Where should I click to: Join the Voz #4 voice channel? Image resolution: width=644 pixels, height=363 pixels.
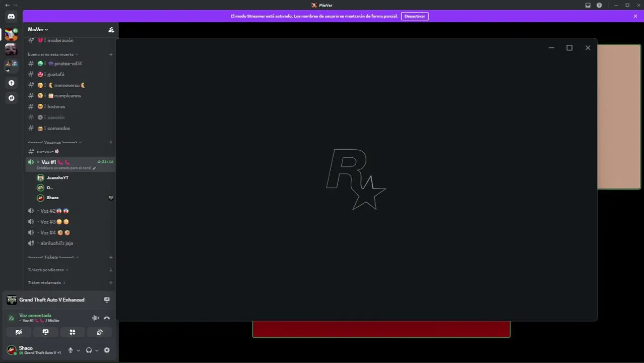(70, 232)
